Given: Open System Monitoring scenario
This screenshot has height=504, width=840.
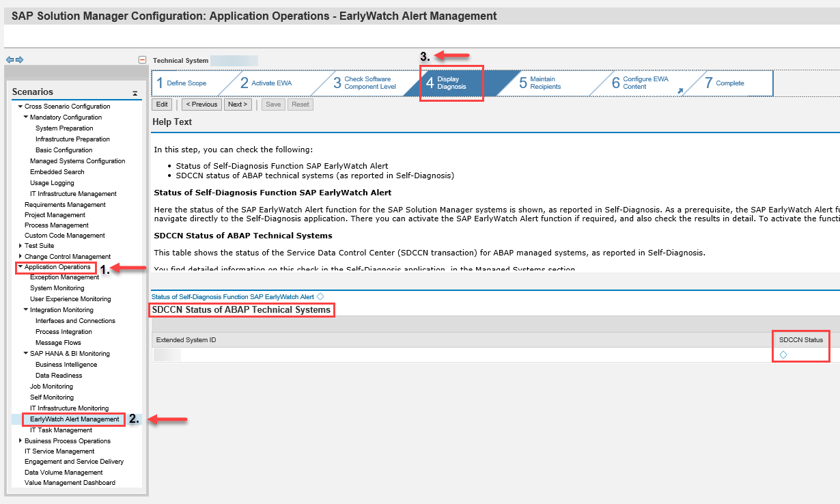Looking at the screenshot, I should coord(57,288).
